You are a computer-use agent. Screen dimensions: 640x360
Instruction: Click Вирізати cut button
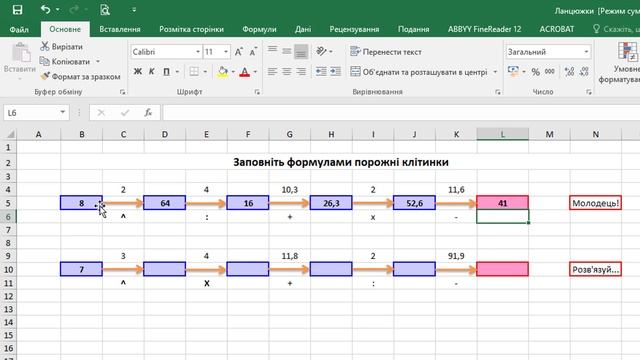[61, 47]
